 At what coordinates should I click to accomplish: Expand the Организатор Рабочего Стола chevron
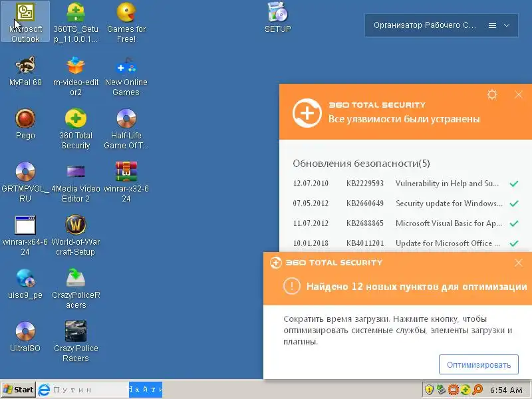pyautogui.click(x=507, y=25)
